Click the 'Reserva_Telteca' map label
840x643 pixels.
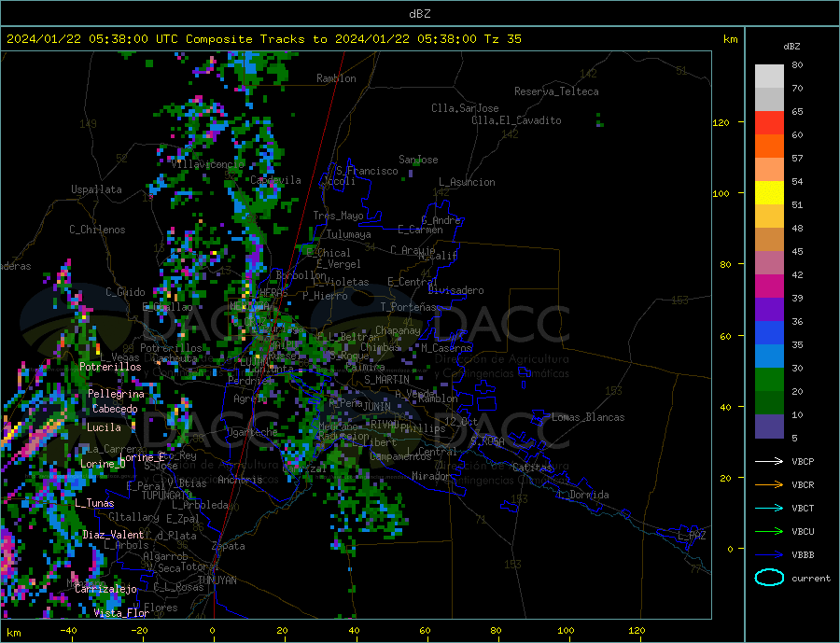556,91
